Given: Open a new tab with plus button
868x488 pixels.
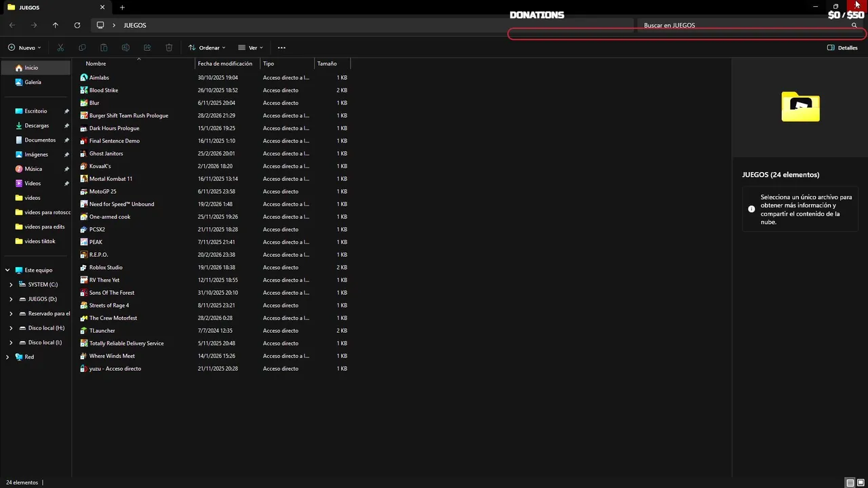Looking at the screenshot, I should (x=122, y=7).
